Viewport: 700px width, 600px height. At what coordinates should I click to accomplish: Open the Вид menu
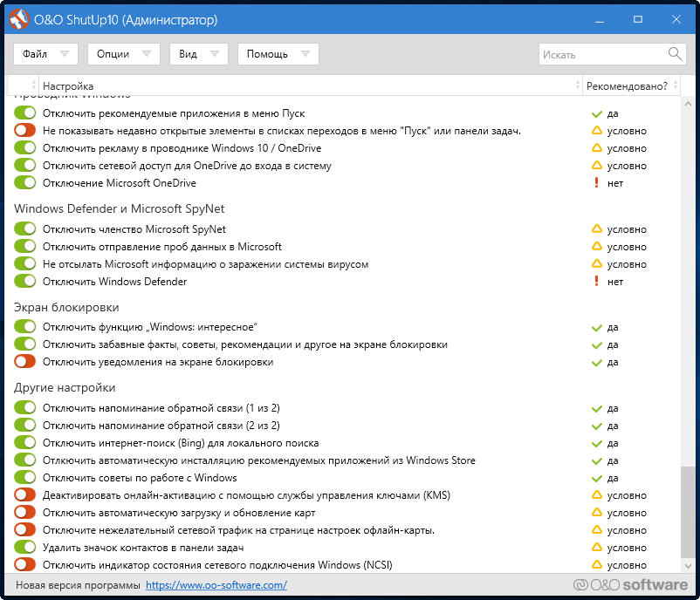(x=199, y=54)
